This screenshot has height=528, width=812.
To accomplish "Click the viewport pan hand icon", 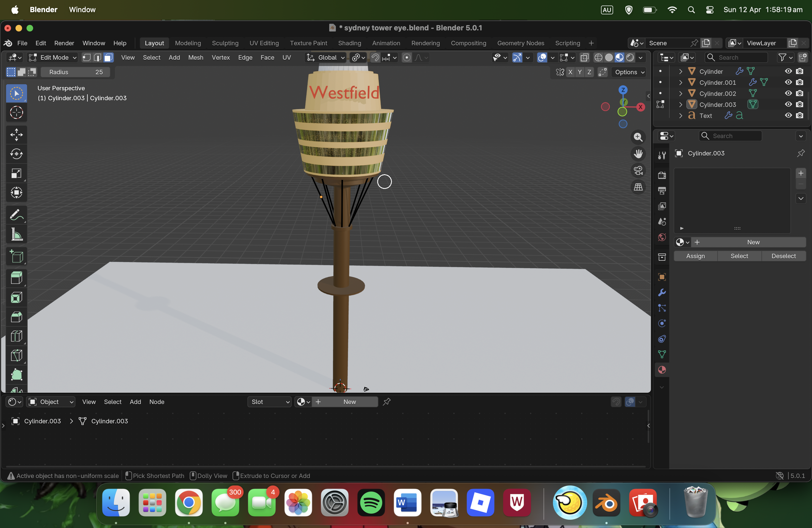I will [x=638, y=154].
